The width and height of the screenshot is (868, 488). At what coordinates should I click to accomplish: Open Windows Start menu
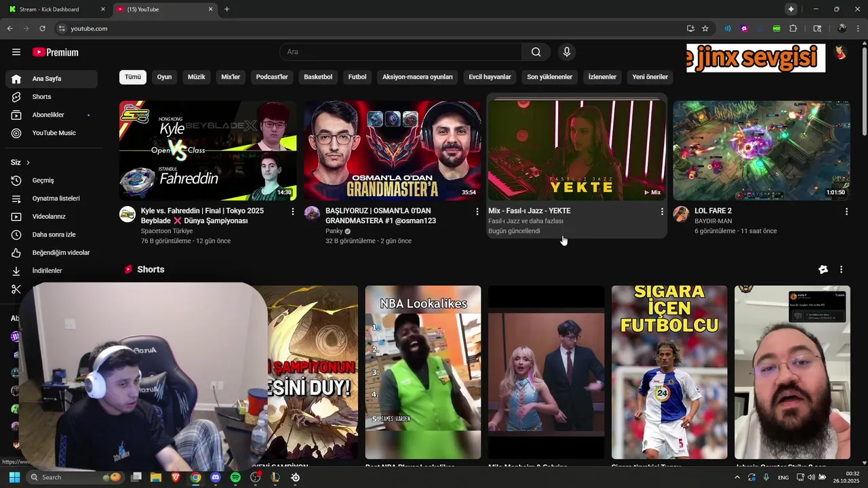tap(14, 477)
